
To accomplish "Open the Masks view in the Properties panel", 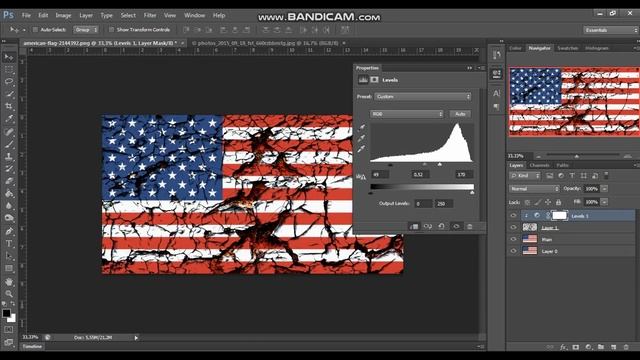I will tap(374, 80).
